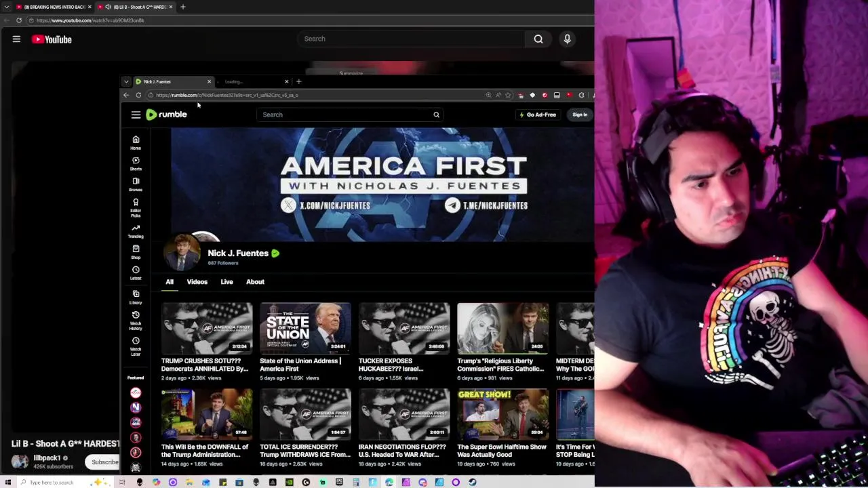Viewport: 868px width, 488px height.
Task: Open a new tab in the YouTube window
Action: point(182,7)
